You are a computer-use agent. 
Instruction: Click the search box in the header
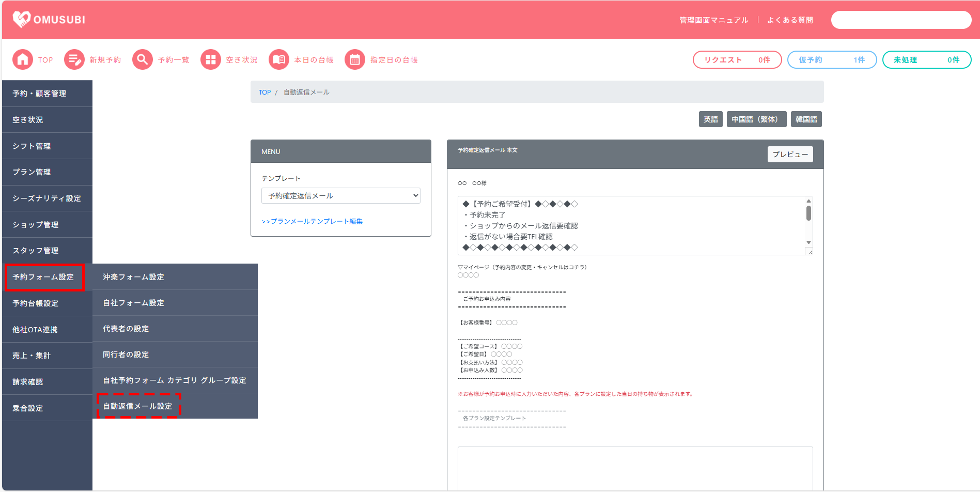pos(901,20)
